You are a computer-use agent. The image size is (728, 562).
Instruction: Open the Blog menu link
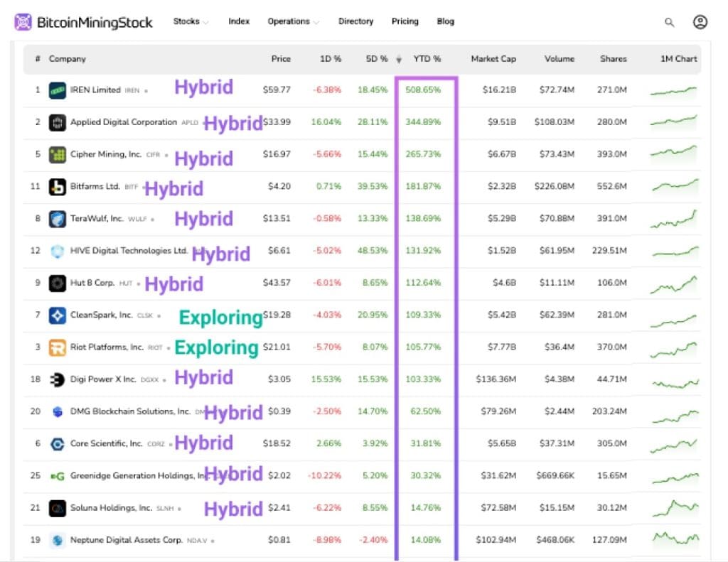(445, 21)
